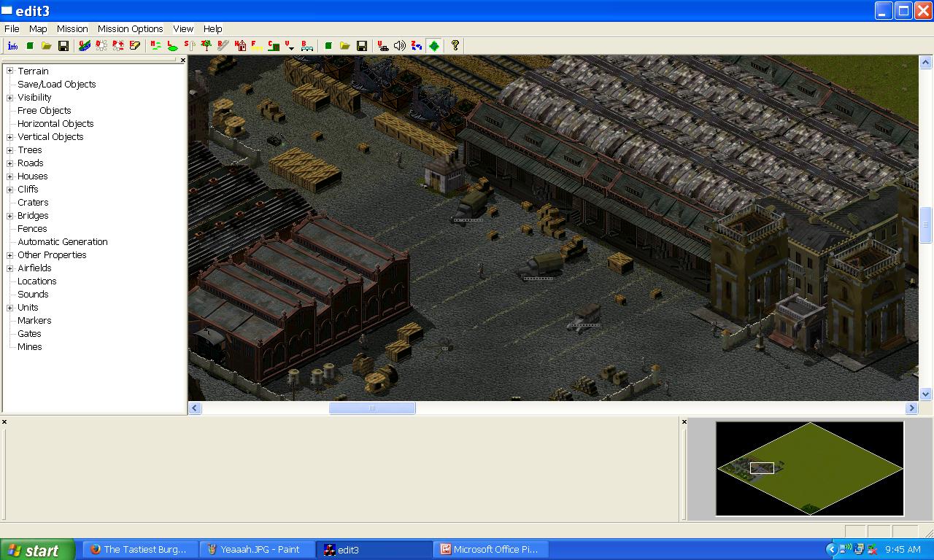Open the Mission Options menu
The height and width of the screenshot is (560, 934).
tap(131, 28)
